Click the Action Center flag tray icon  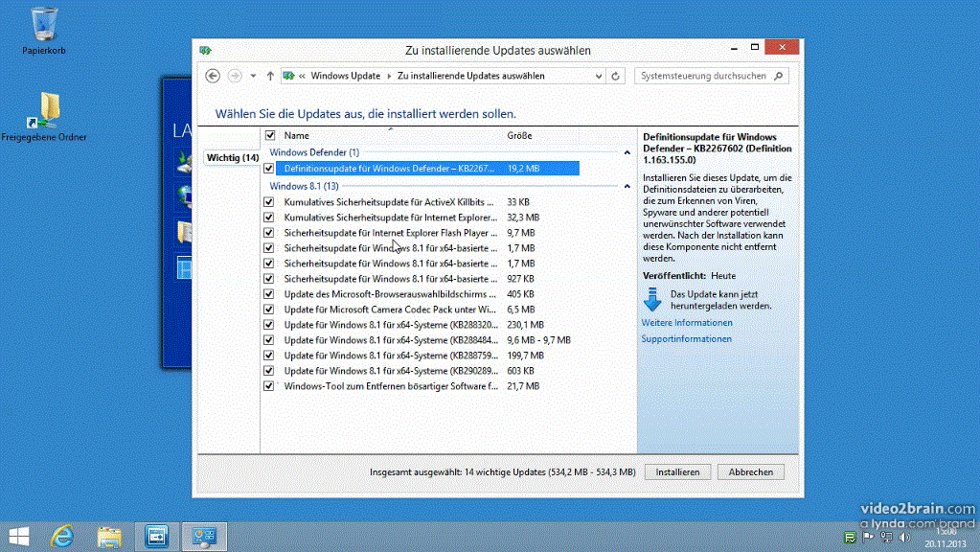[868, 537]
